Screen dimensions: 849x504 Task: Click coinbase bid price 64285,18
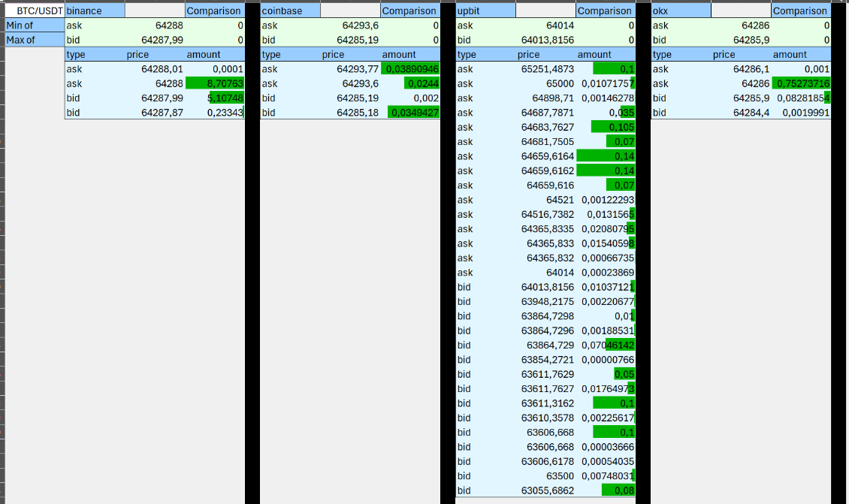click(x=350, y=113)
